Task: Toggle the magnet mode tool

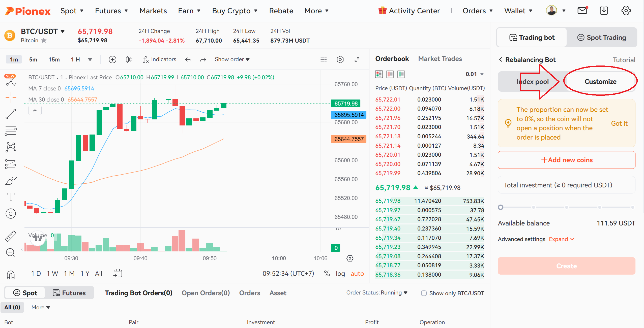Action: coord(11,275)
